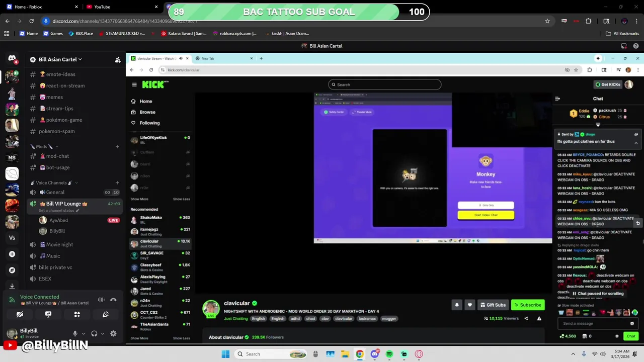Viewport: 644px width, 362px height.
Task: Open ShakoMako recommended channel
Action: pyautogui.click(x=160, y=220)
